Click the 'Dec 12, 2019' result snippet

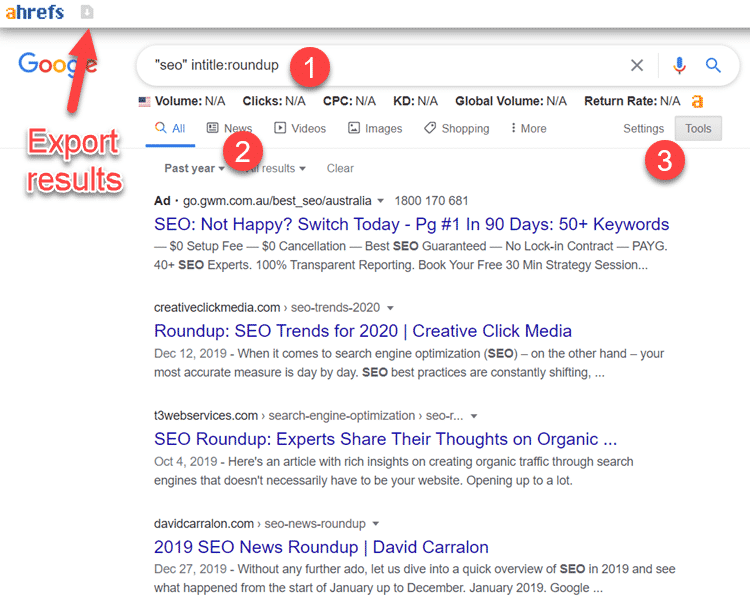(409, 363)
